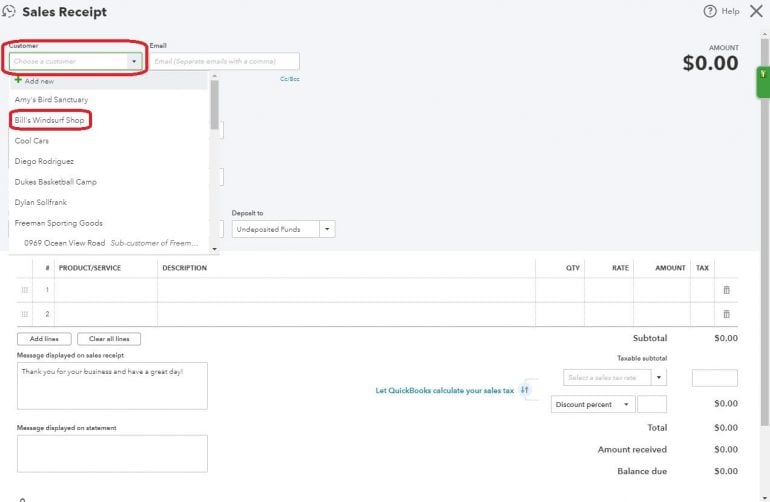Select Bill's Windsurf Shop from list

50,120
